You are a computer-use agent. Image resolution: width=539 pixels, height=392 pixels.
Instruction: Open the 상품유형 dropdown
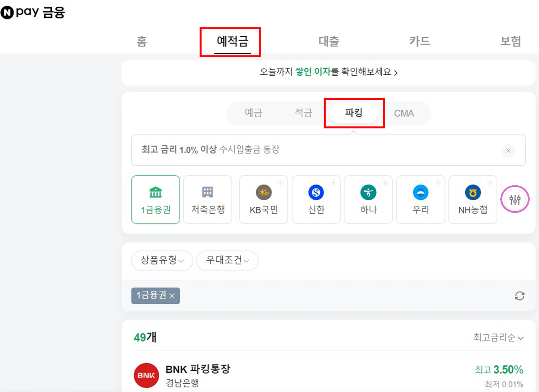162,261
